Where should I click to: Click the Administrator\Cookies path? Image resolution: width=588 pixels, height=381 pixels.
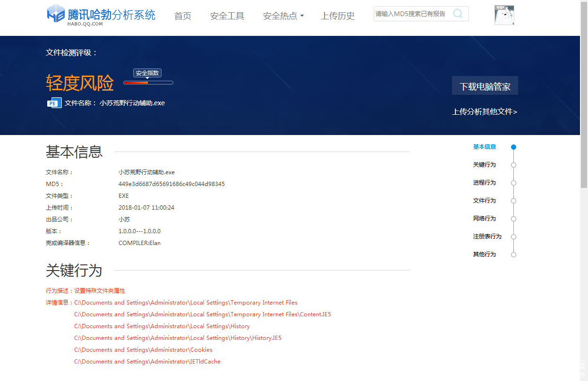[143, 350]
